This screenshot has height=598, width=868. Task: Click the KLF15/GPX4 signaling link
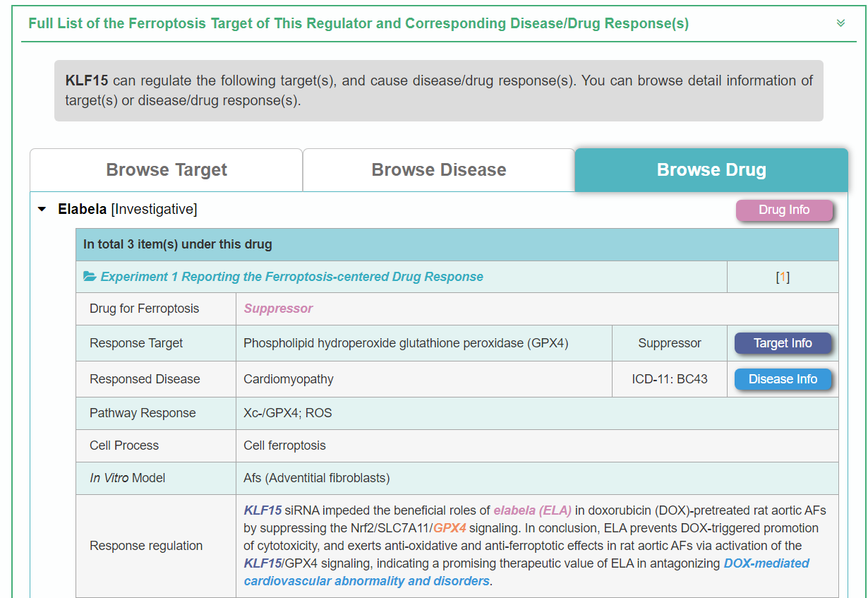pyautogui.click(x=263, y=563)
